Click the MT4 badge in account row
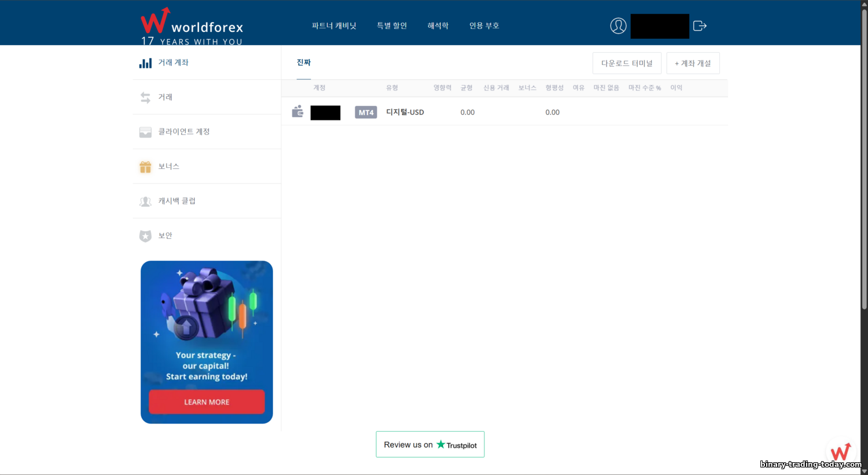Image resolution: width=868 pixels, height=475 pixels. [366, 112]
